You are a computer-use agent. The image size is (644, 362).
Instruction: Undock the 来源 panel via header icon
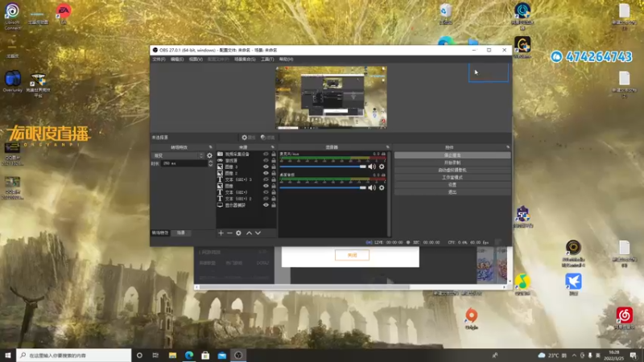[x=272, y=147]
